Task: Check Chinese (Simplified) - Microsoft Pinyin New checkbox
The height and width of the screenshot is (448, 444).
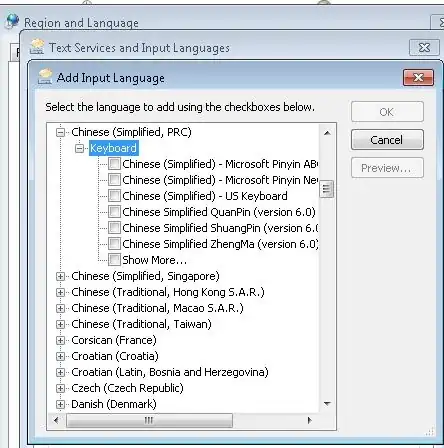Action: click(114, 180)
